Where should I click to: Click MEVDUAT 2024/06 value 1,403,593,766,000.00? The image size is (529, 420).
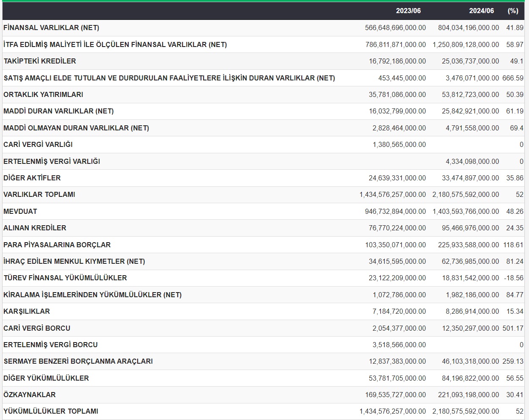click(x=466, y=211)
